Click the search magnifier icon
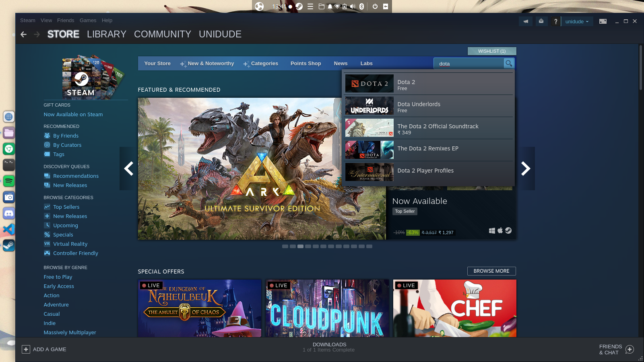The image size is (644, 362). 509,63
